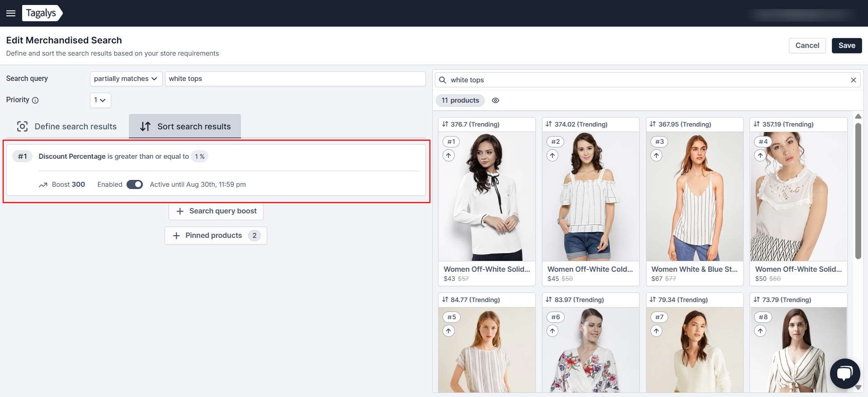The image size is (868, 397).
Task: Switch to Sort search results tab
Action: [x=185, y=127]
